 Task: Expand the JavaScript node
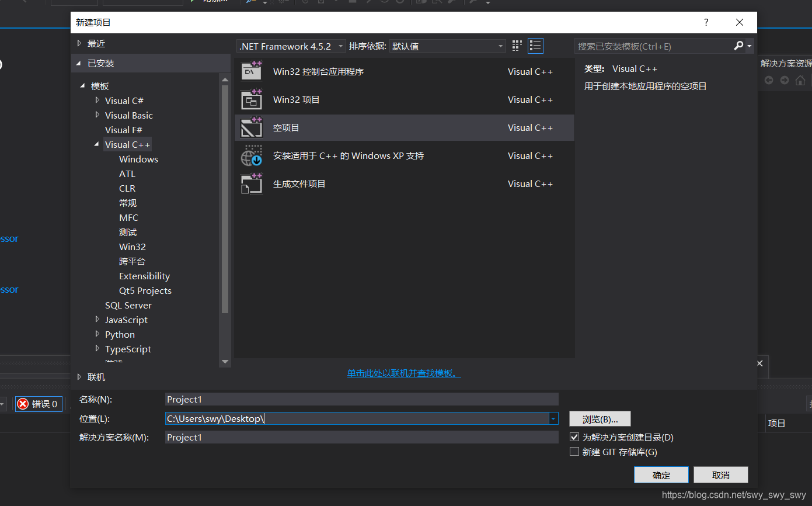coord(97,319)
